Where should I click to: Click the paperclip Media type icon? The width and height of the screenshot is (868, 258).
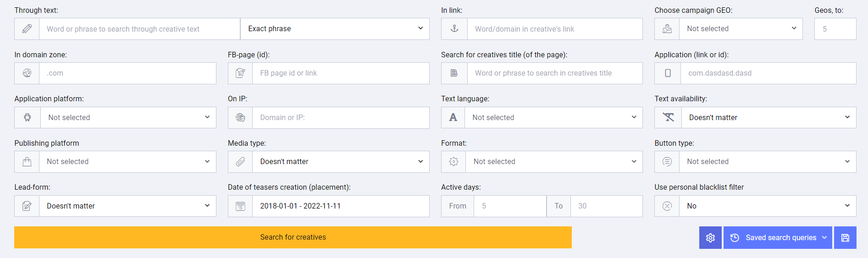click(240, 162)
